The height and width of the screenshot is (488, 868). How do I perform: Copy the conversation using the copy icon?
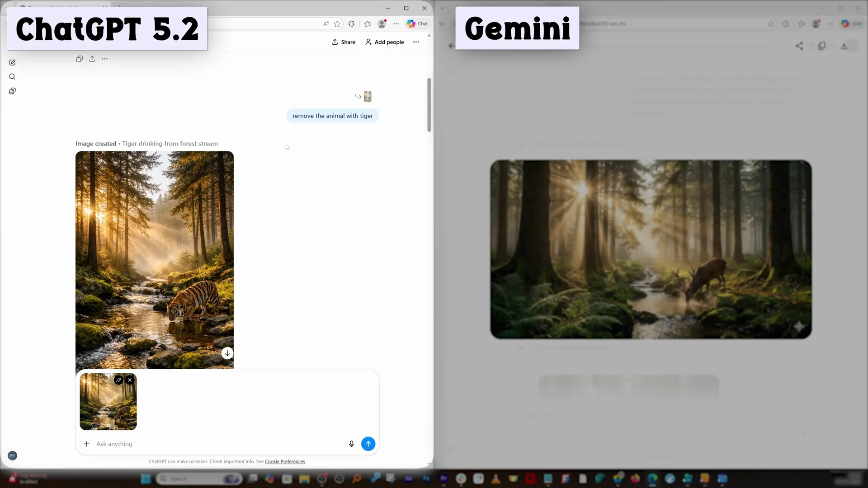pyautogui.click(x=80, y=59)
